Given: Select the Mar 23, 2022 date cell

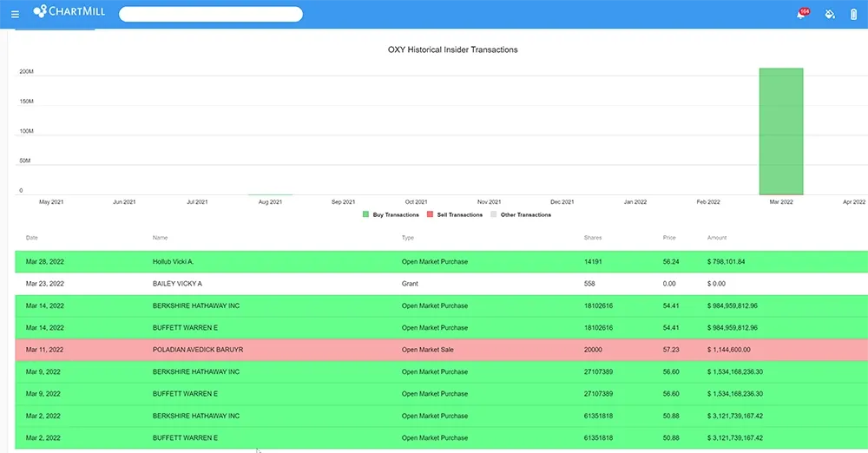Looking at the screenshot, I should [45, 284].
